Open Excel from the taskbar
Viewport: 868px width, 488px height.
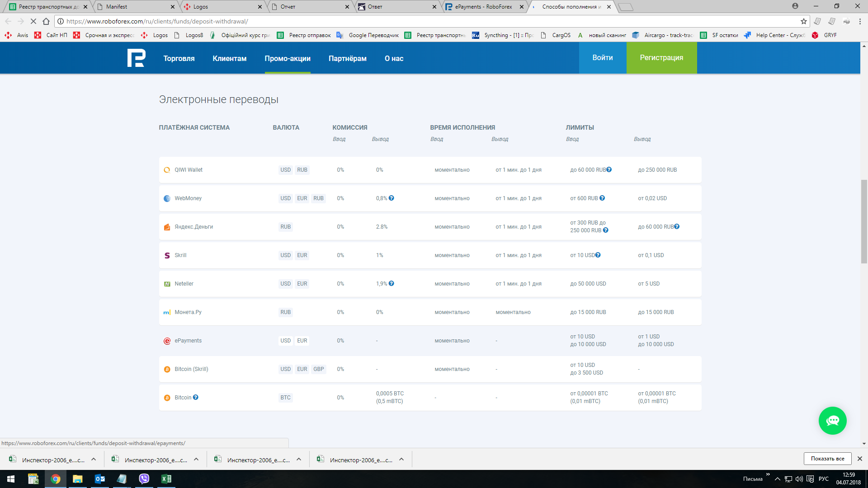point(166,479)
